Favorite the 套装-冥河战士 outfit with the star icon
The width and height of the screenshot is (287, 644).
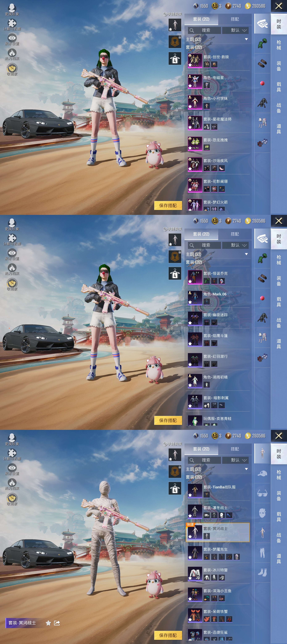[48, 623]
